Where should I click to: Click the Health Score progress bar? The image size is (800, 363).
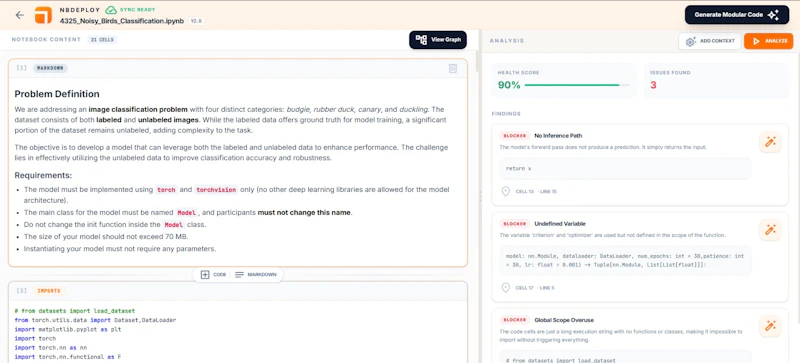coord(577,85)
